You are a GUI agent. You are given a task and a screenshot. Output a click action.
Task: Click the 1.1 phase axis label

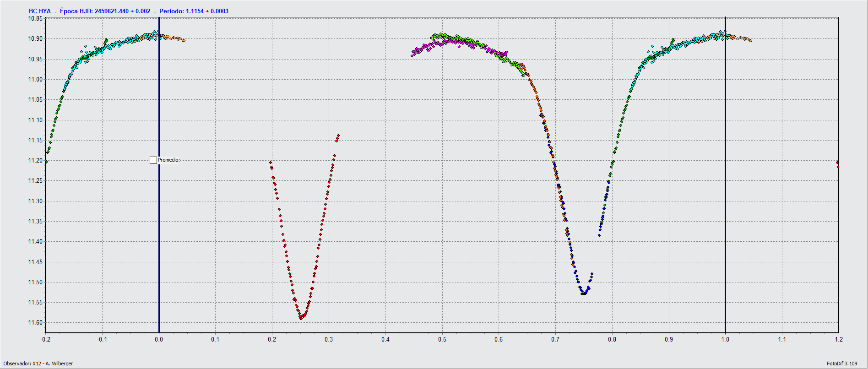click(782, 339)
